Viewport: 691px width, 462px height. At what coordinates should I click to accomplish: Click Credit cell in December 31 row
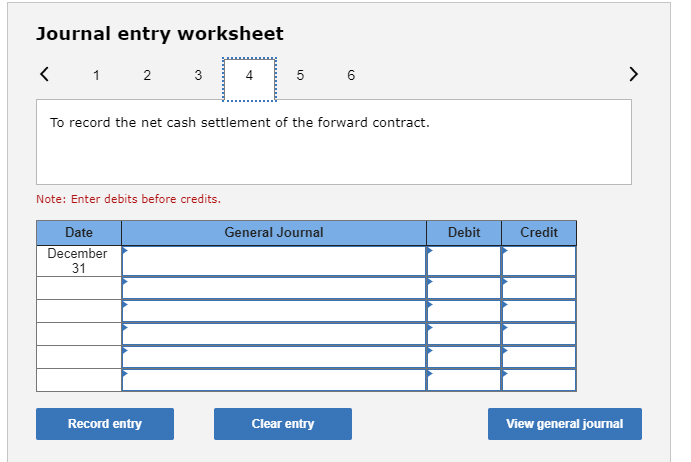click(539, 261)
